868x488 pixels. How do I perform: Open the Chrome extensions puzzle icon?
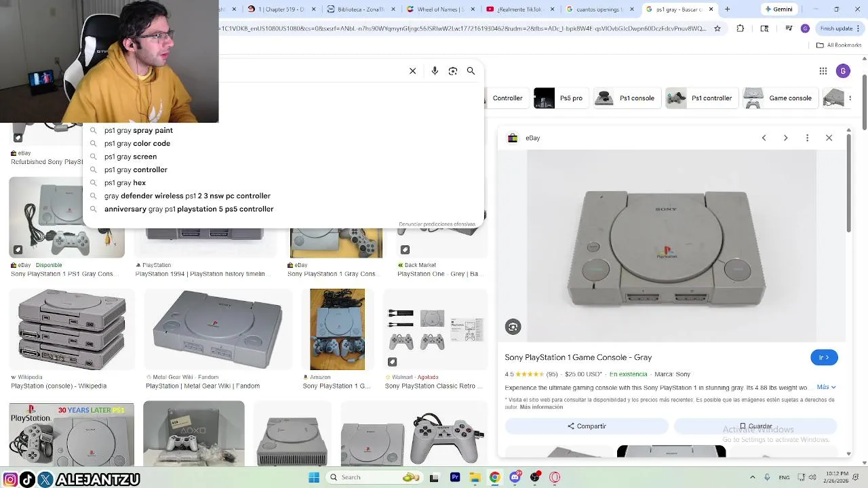coord(740,28)
